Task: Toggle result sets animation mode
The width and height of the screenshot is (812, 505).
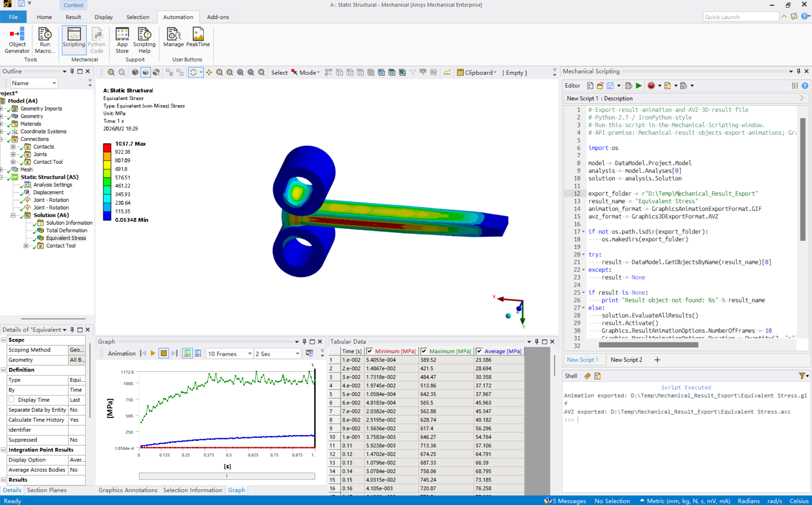Action: (198, 353)
